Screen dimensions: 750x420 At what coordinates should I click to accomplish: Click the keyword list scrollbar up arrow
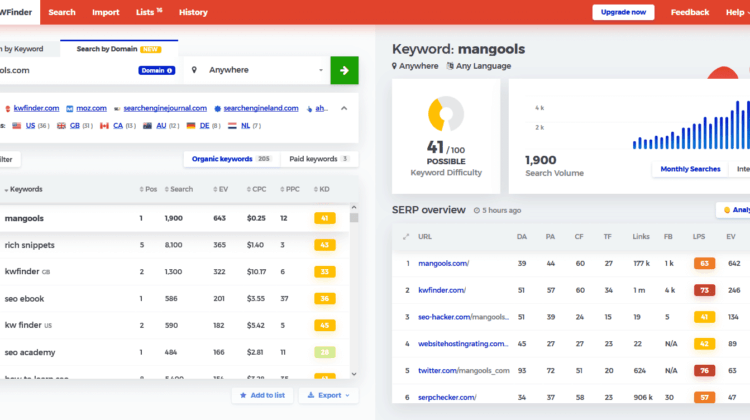pyautogui.click(x=354, y=208)
